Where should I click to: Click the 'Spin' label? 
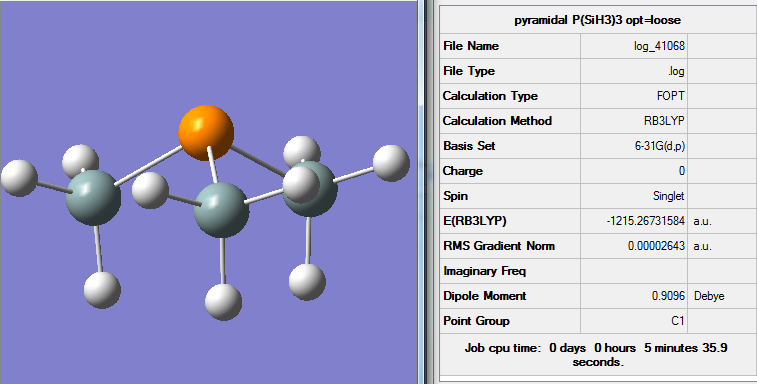pyautogui.click(x=455, y=196)
